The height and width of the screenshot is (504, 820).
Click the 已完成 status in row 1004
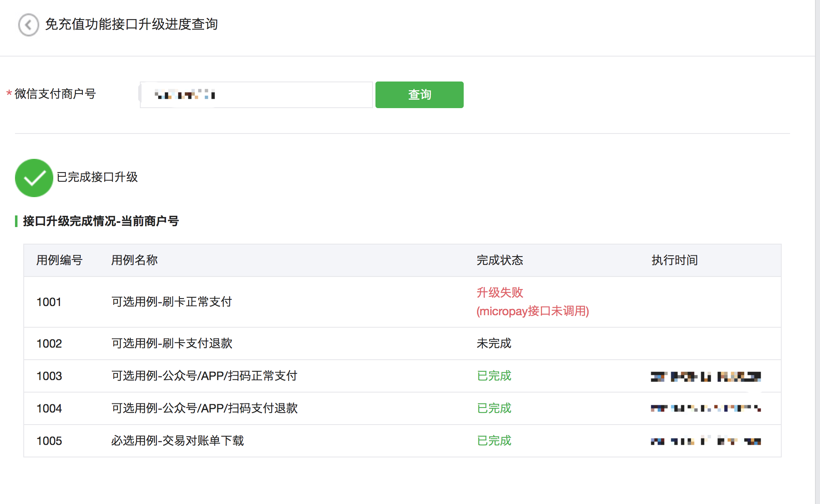494,408
